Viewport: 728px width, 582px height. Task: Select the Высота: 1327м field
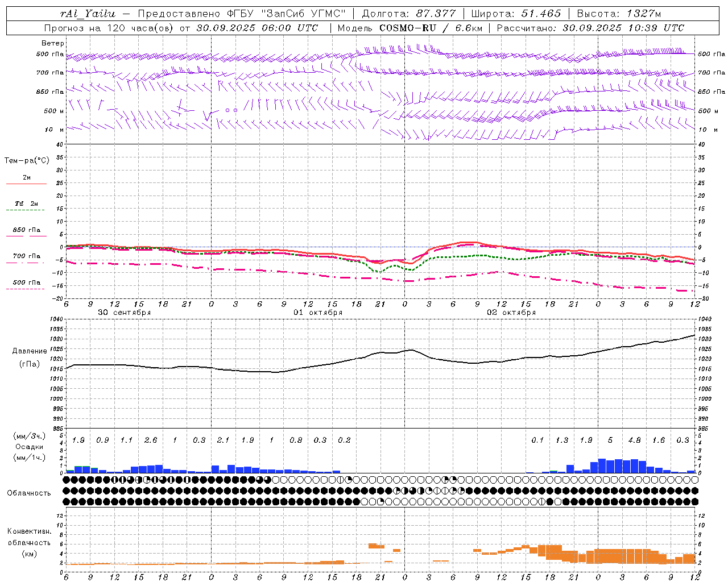pos(619,14)
